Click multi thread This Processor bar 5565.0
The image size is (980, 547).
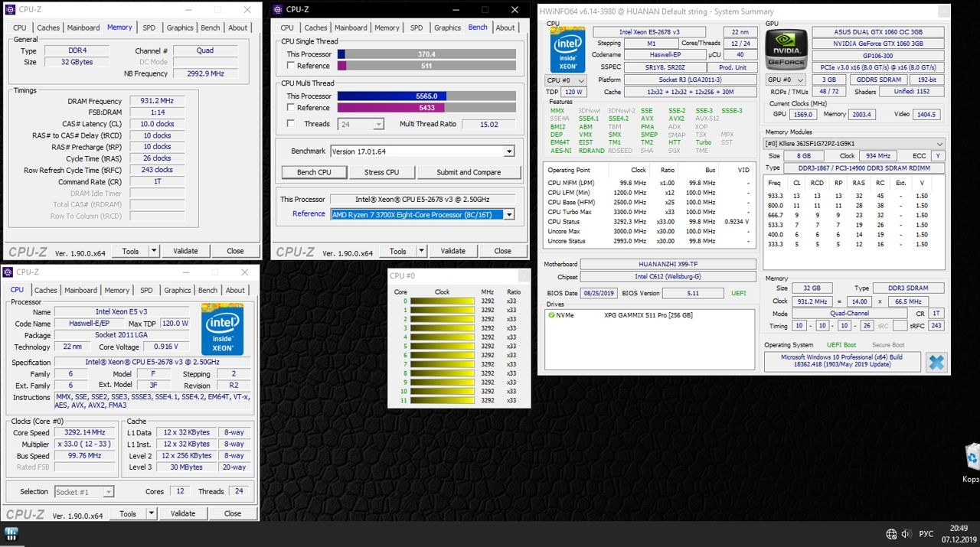pos(426,96)
